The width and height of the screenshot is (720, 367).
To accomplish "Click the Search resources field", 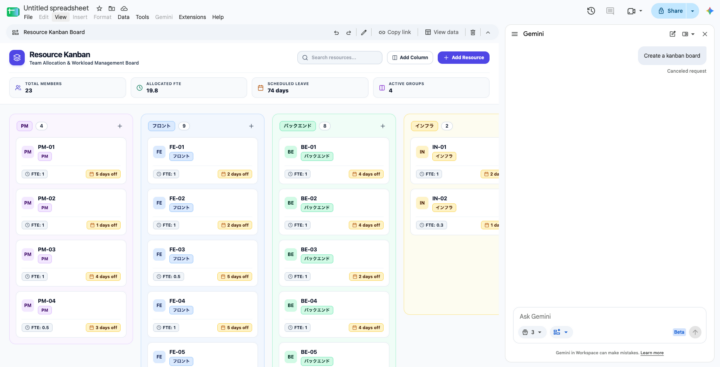I will pos(340,57).
